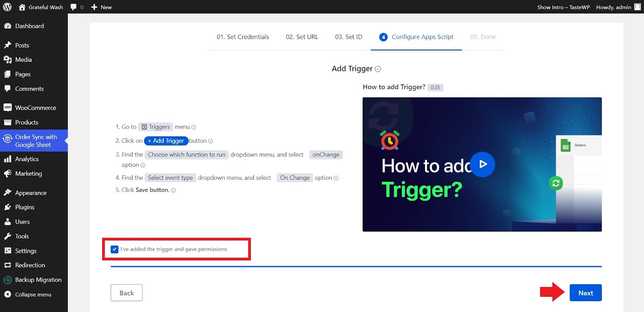Open the 02. Set URL step tab
644x312 pixels.
pyautogui.click(x=302, y=37)
